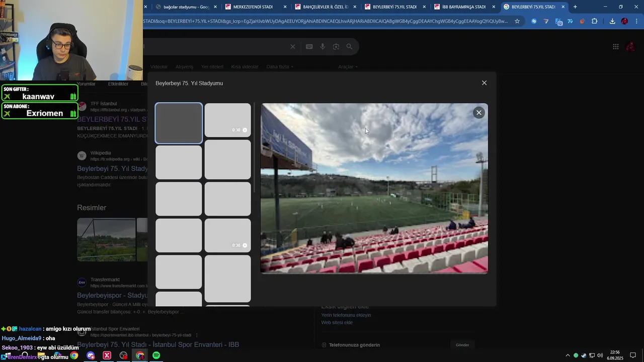The image size is (644, 362).
Task: Open the Videolar search filter
Action: pyautogui.click(x=158, y=67)
